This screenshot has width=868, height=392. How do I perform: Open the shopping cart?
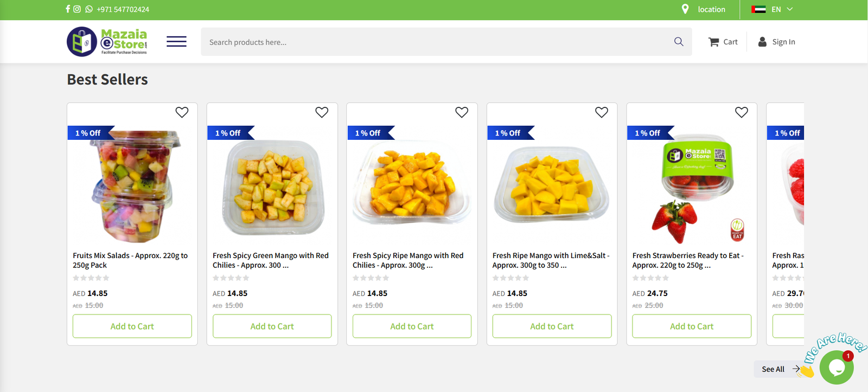[x=723, y=42]
